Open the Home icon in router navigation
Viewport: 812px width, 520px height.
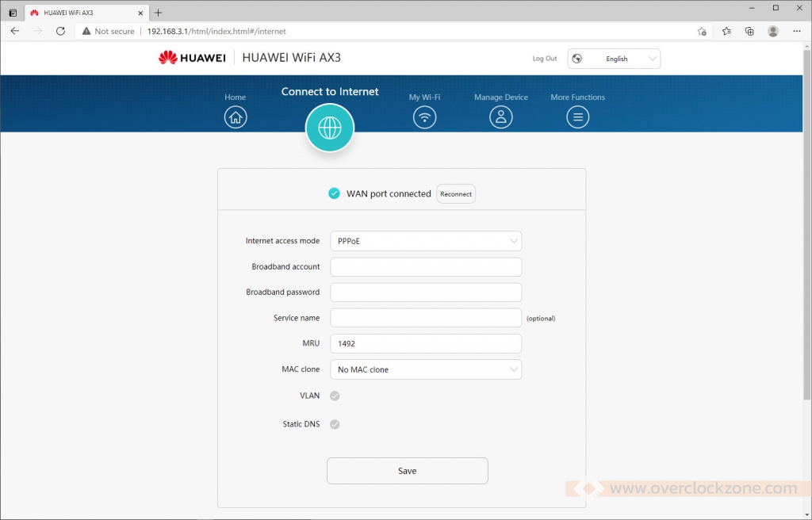(x=236, y=117)
